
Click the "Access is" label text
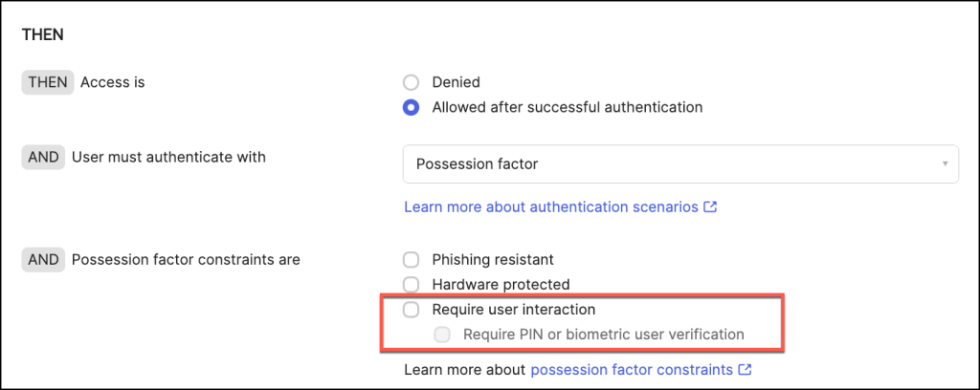pyautogui.click(x=113, y=82)
